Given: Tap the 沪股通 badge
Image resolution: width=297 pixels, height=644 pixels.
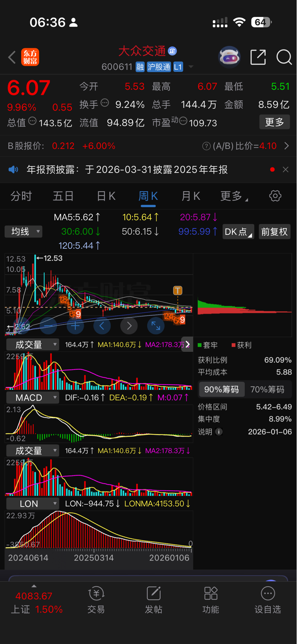Looking at the screenshot, I should click(x=159, y=67).
